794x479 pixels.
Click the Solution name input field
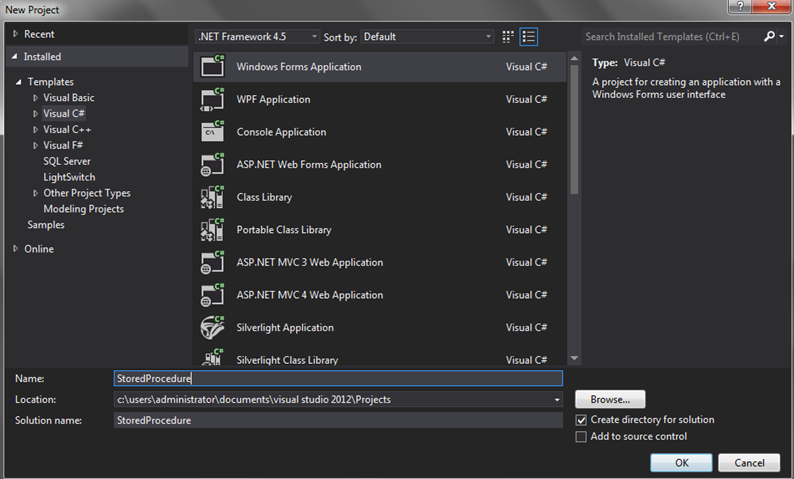coord(338,420)
